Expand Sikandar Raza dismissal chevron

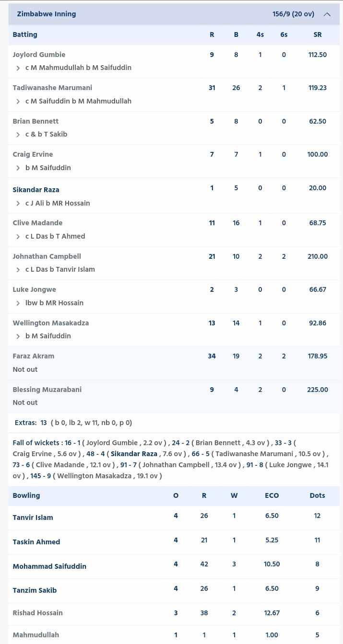pyautogui.click(x=18, y=204)
